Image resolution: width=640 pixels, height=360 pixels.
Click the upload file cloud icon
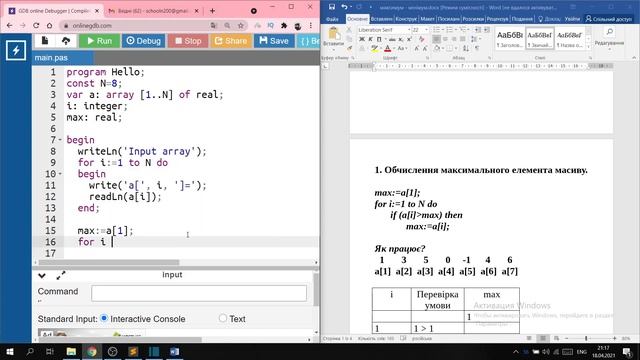tap(66, 40)
